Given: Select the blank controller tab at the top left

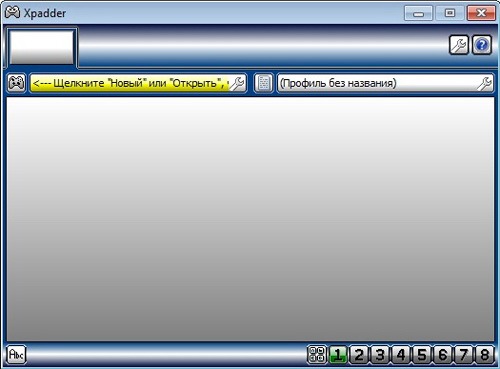Looking at the screenshot, I should (42, 47).
